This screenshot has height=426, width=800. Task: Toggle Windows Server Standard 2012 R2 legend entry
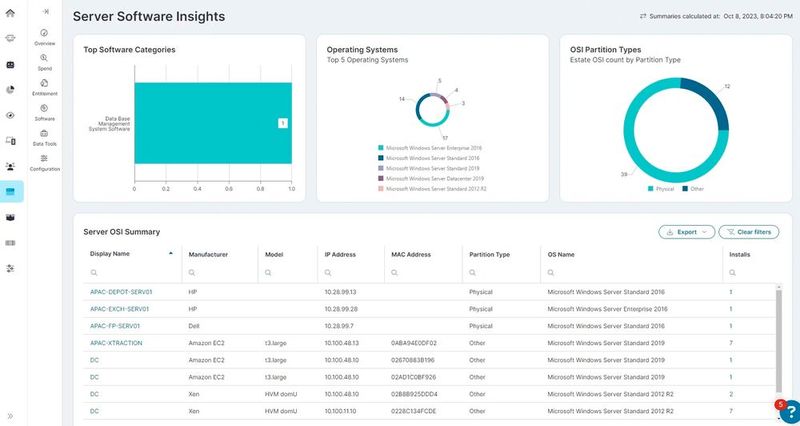point(432,189)
